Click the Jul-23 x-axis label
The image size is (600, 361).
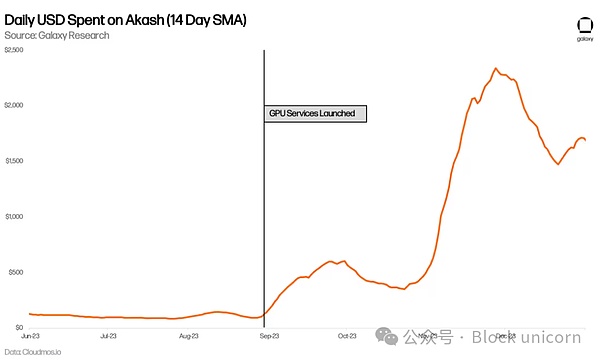(x=108, y=336)
